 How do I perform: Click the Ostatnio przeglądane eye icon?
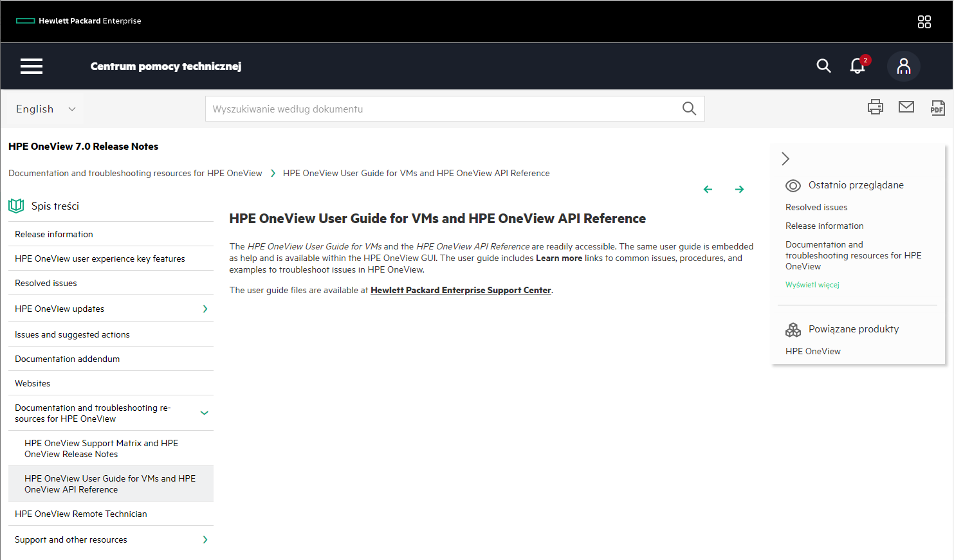793,186
